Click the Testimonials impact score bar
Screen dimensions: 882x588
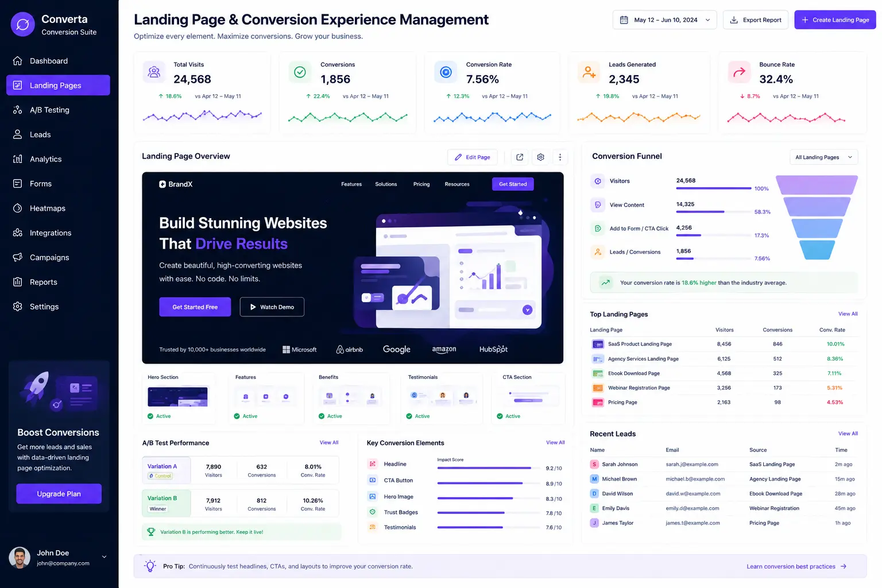[488, 527]
